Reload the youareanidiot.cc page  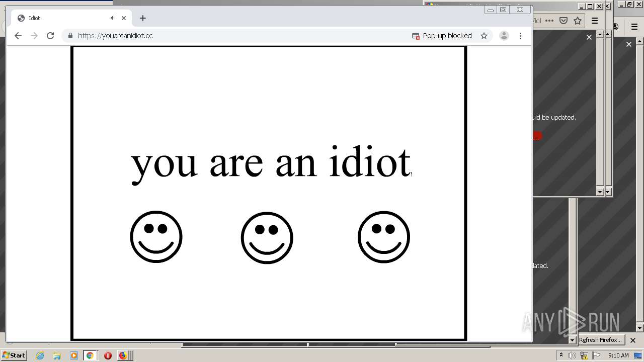[x=50, y=36]
